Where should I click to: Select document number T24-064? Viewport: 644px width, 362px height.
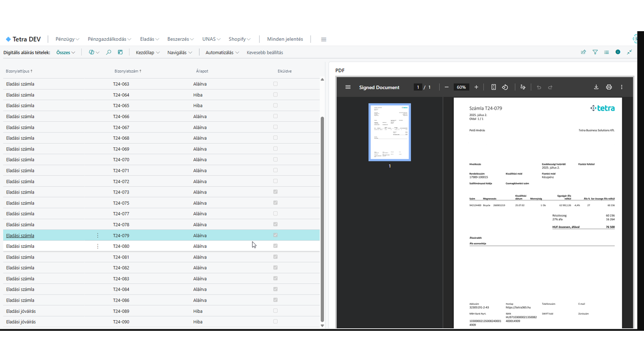pyautogui.click(x=121, y=95)
